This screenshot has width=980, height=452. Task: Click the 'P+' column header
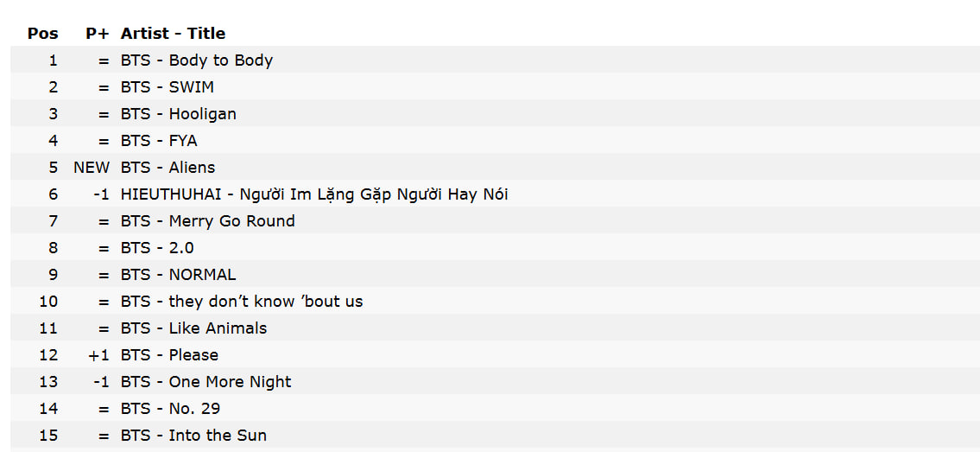98,34
